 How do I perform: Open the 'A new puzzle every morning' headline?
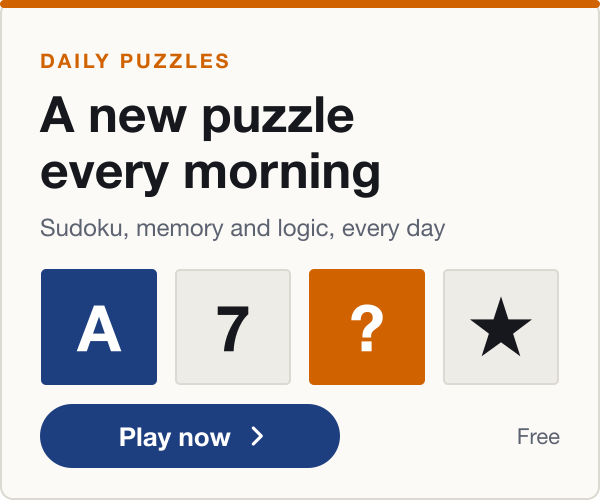(x=210, y=144)
